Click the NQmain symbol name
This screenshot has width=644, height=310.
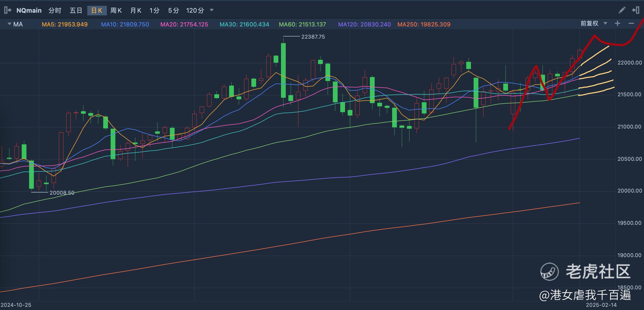(x=29, y=10)
